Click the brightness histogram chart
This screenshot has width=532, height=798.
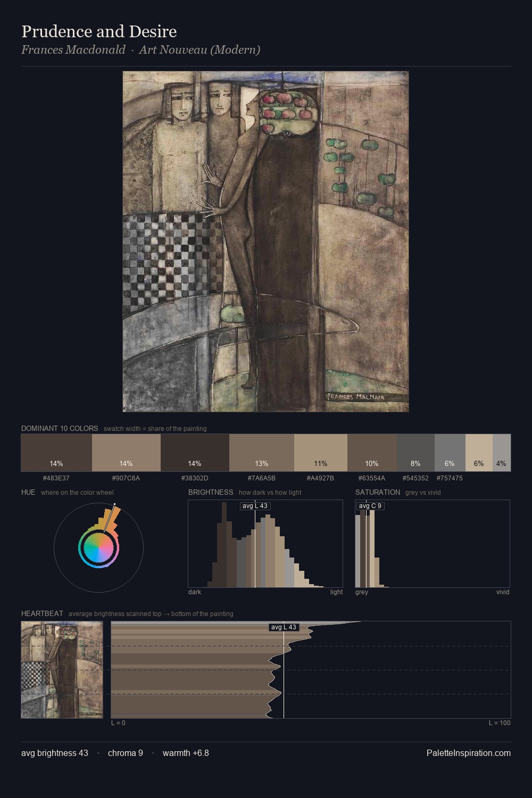(265, 544)
